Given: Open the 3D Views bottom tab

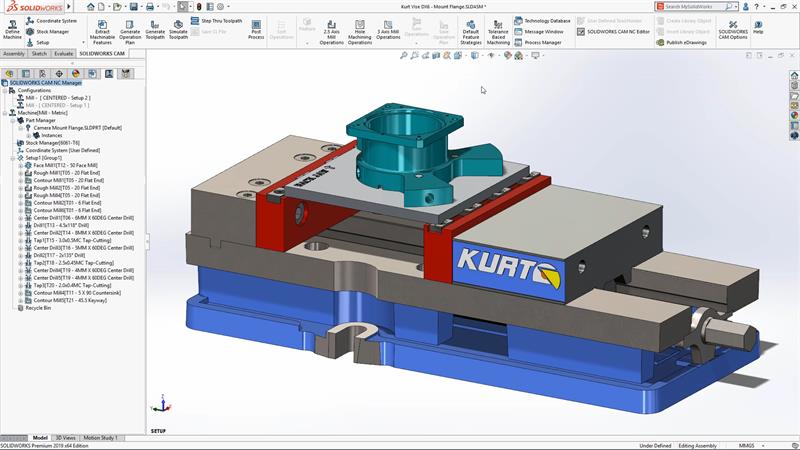Looking at the screenshot, I should [65, 438].
